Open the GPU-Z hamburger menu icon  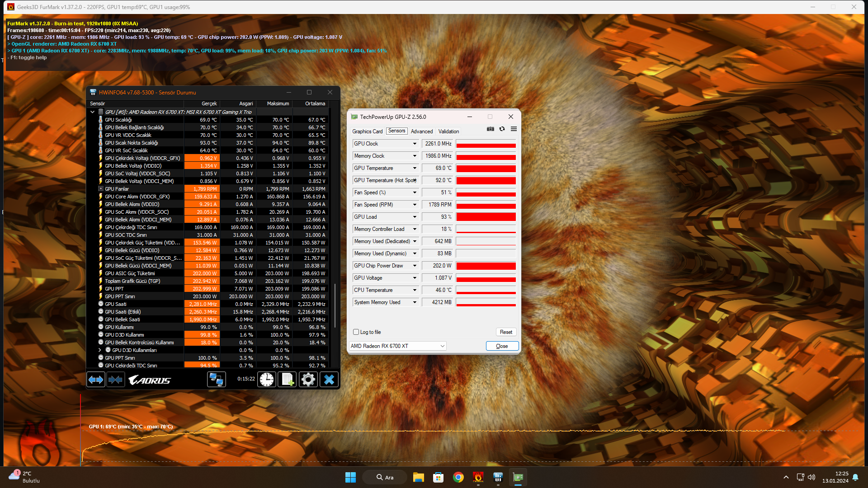click(514, 129)
